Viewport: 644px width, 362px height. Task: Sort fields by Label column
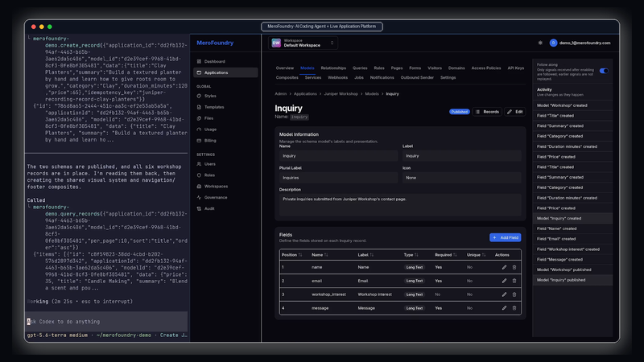(x=365, y=255)
